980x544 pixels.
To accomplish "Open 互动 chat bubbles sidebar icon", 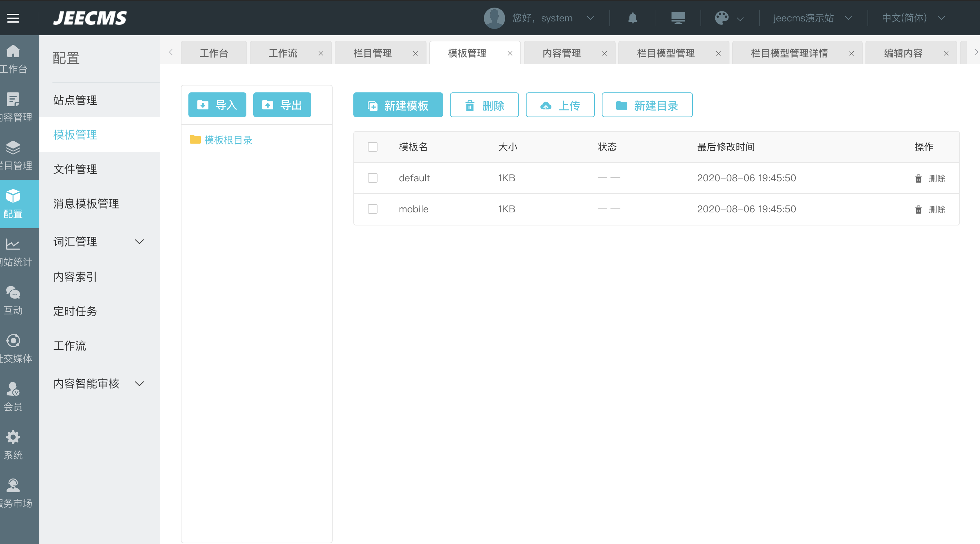I will tap(13, 293).
